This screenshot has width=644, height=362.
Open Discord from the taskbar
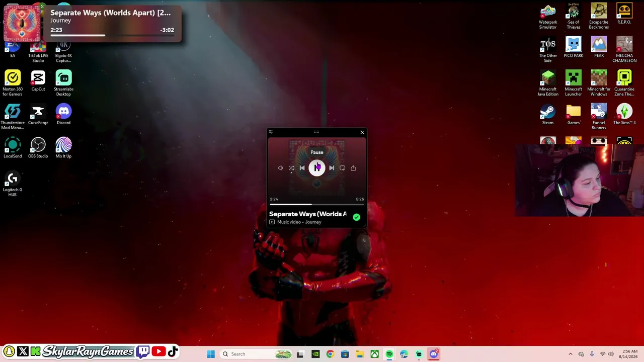click(x=434, y=354)
